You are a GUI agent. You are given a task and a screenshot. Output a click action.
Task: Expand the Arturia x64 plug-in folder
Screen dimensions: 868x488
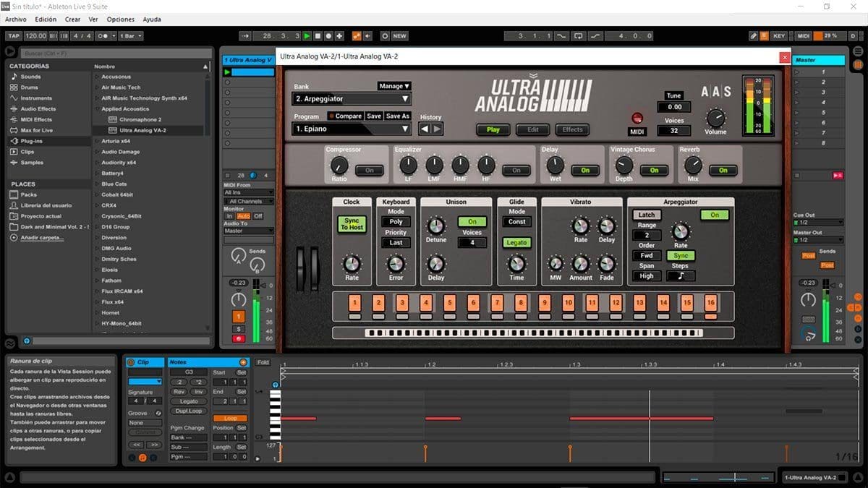pos(98,141)
